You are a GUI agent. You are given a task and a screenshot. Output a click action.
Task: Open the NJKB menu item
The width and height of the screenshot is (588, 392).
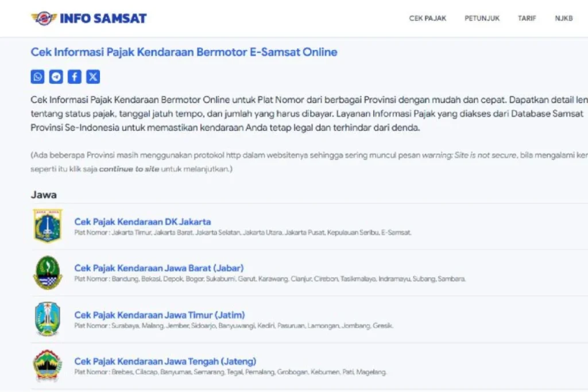[x=564, y=18]
